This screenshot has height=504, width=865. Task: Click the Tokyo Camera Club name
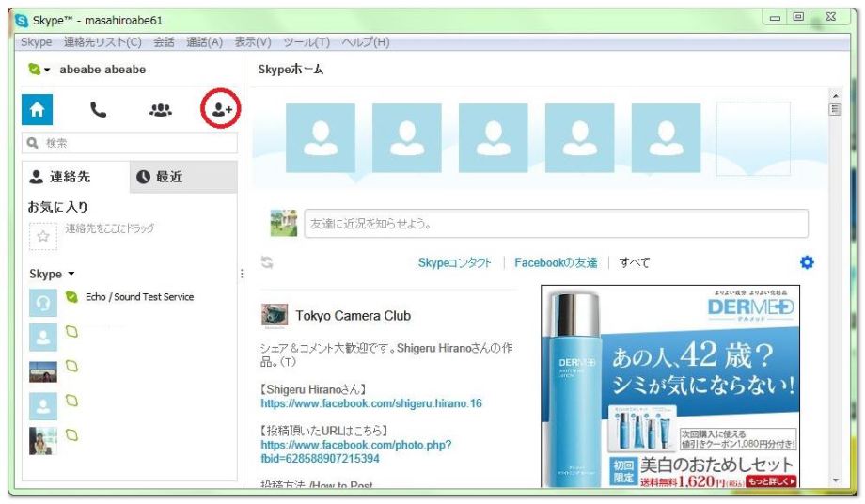(x=354, y=315)
